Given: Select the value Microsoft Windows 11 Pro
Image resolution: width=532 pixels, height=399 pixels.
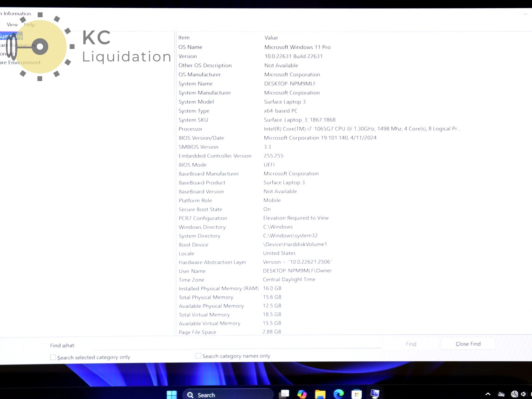Looking at the screenshot, I should tap(298, 47).
